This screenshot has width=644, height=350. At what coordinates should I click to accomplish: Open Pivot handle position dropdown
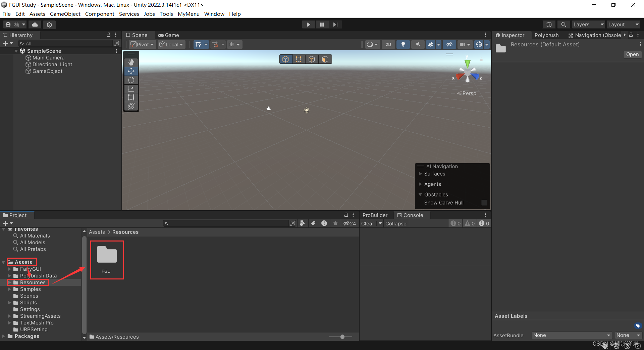[x=143, y=44]
